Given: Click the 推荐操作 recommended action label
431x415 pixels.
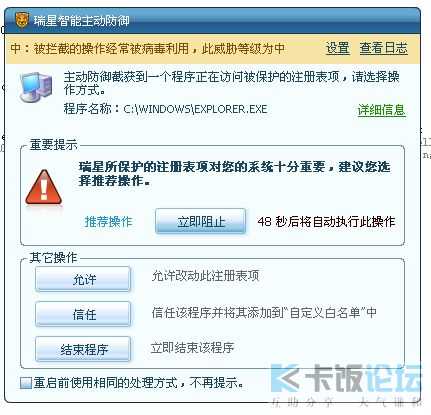Looking at the screenshot, I should [109, 222].
